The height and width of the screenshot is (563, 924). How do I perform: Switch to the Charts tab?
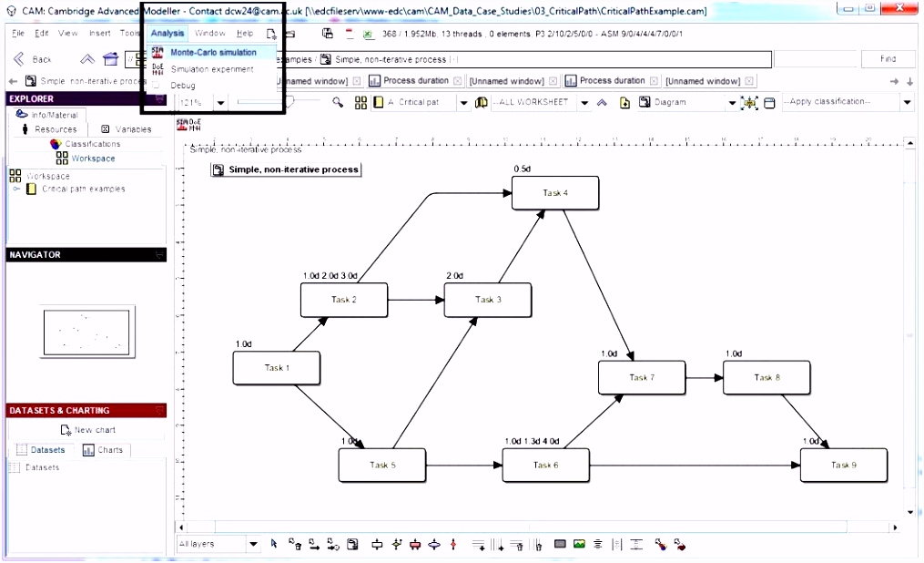tap(103, 450)
